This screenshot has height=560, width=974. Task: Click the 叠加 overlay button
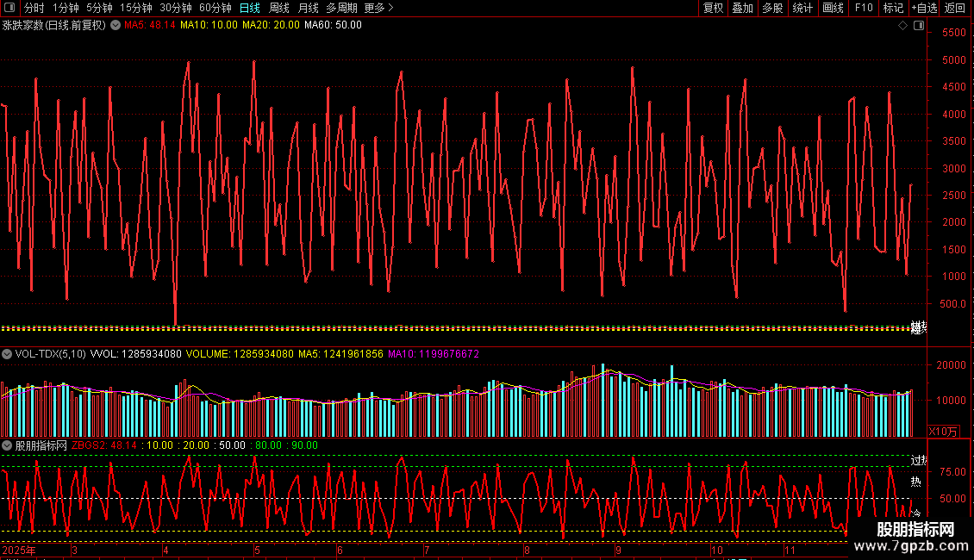742,8
